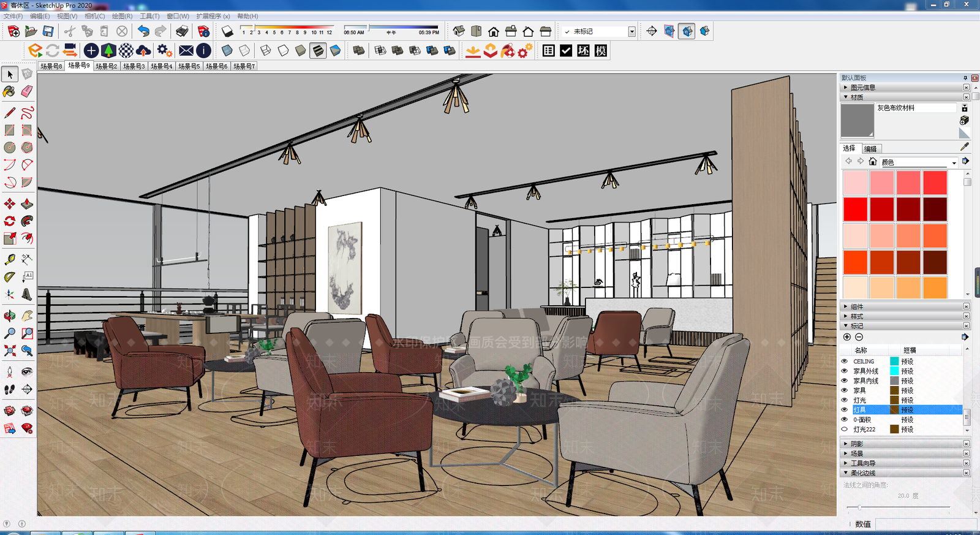
Task: Pick the bright red color swatch
Action: tap(856, 210)
